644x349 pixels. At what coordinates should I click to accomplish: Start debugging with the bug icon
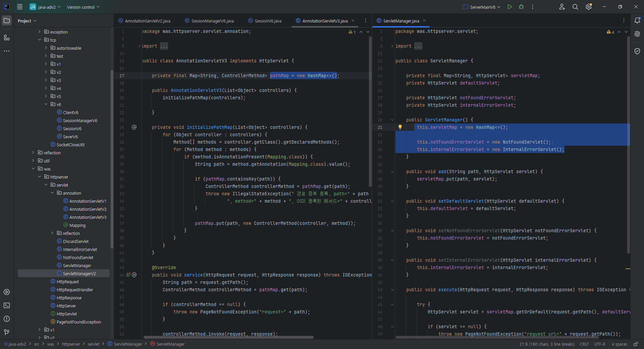(x=521, y=7)
